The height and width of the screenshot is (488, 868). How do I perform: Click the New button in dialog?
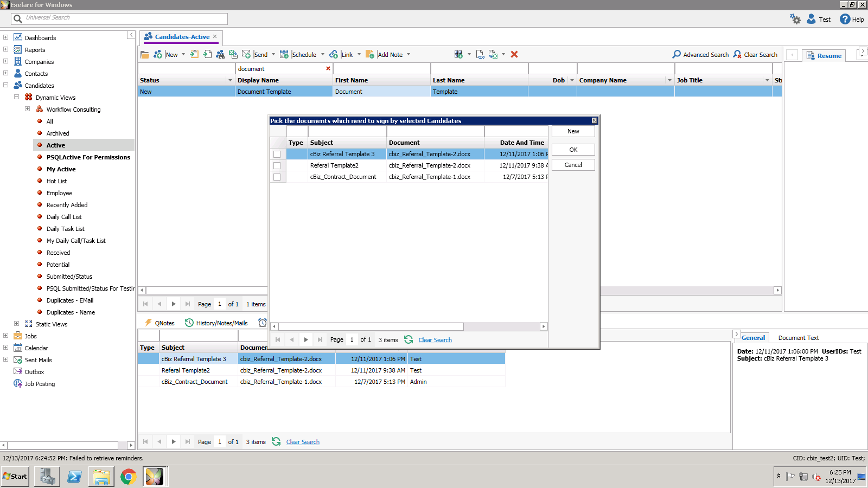click(x=573, y=131)
